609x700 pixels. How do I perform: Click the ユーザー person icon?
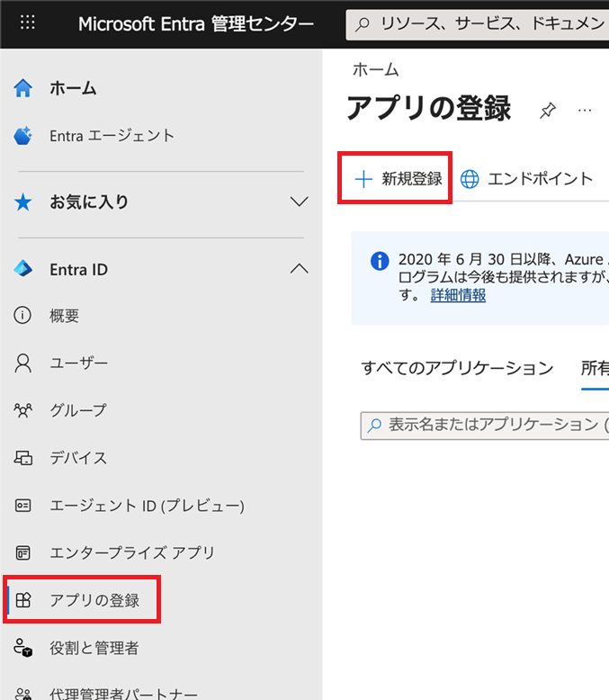tap(24, 363)
